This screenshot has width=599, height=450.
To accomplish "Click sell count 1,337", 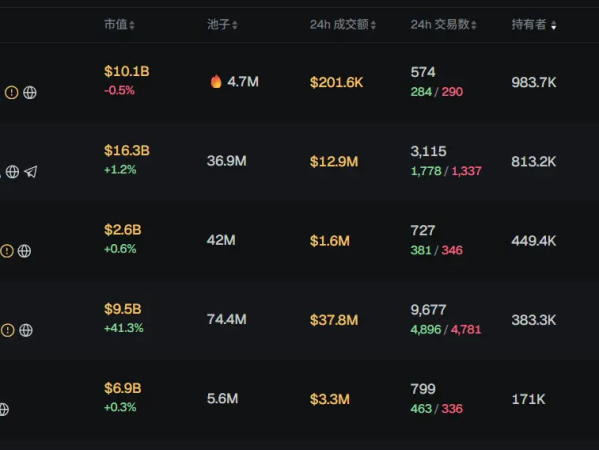I will (466, 171).
